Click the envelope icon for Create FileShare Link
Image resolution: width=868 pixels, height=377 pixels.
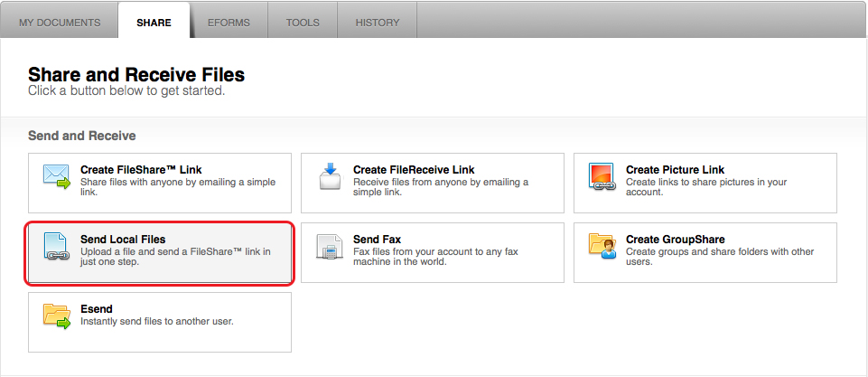click(x=57, y=177)
